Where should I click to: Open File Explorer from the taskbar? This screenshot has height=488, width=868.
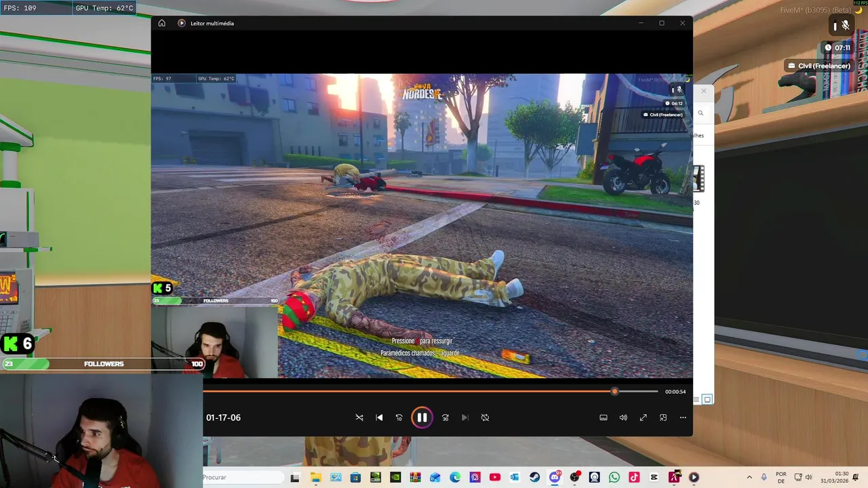(x=315, y=477)
